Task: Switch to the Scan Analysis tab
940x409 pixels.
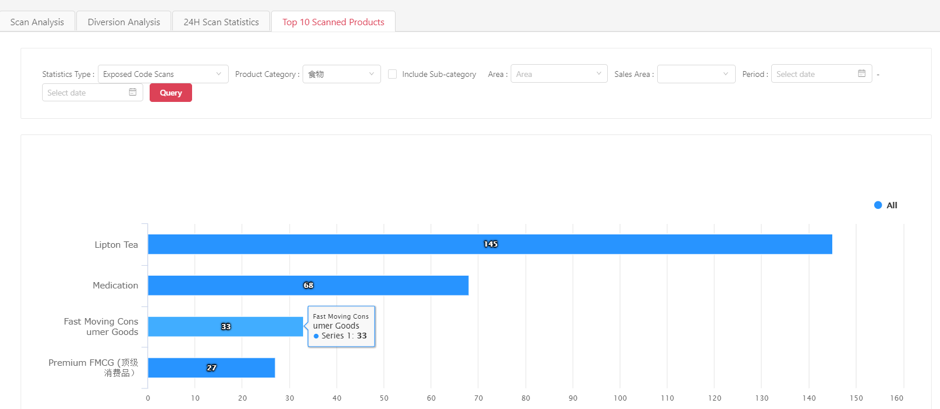Action: pyautogui.click(x=37, y=22)
